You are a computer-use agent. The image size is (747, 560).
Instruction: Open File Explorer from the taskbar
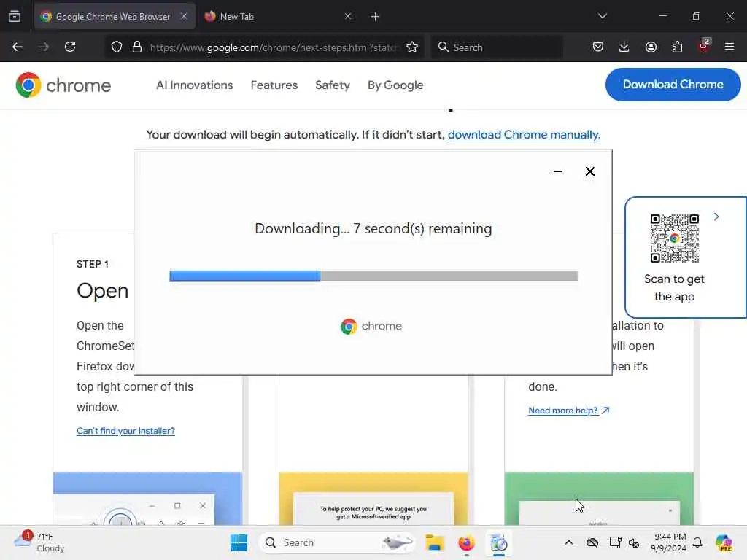click(x=435, y=542)
